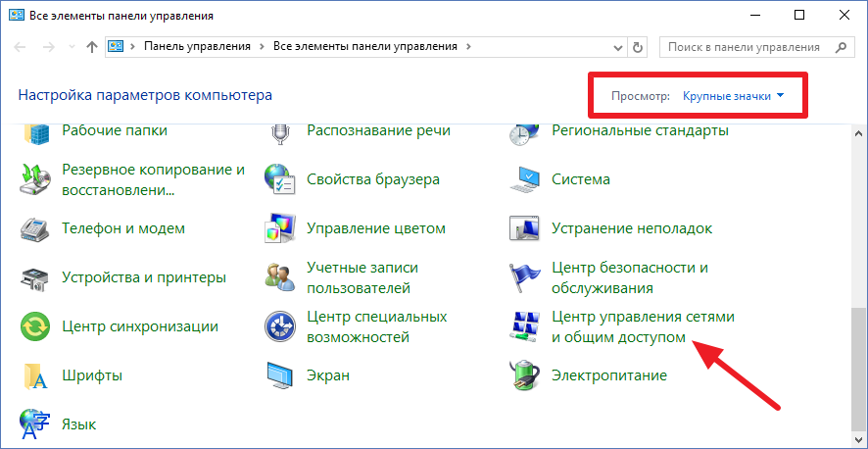Screen dimensions: 868x449
Task: Open the Sync Center green icon
Action: click(x=35, y=326)
